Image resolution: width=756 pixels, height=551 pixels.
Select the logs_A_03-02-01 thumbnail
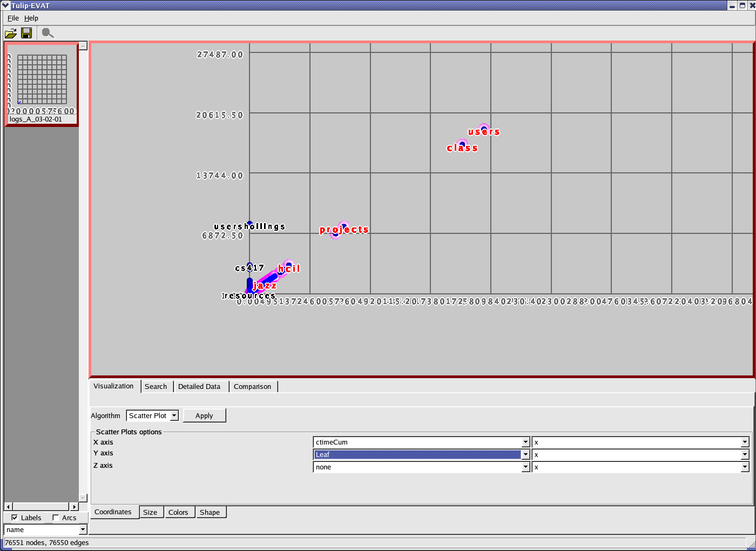[42, 85]
